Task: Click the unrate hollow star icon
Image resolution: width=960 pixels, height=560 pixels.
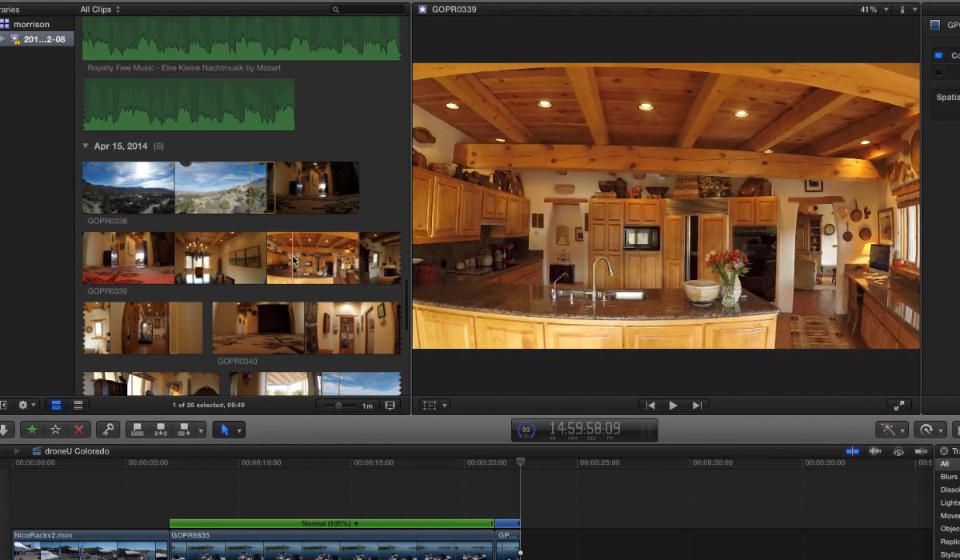Action: (x=55, y=430)
